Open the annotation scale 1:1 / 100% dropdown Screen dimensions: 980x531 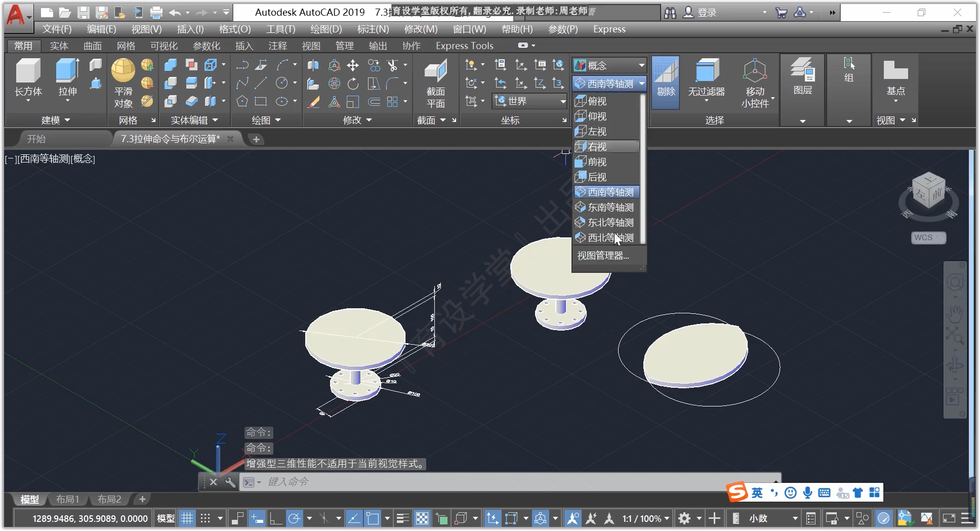coord(645,518)
